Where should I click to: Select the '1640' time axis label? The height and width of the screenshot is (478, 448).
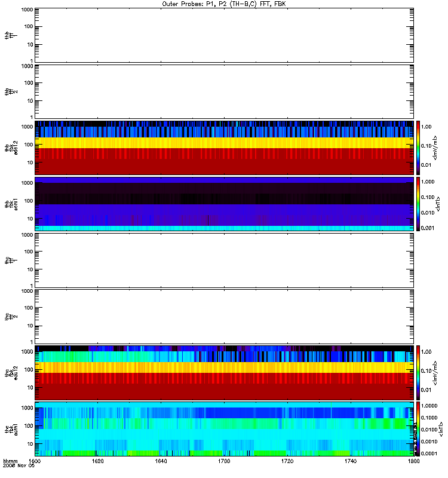161,461
